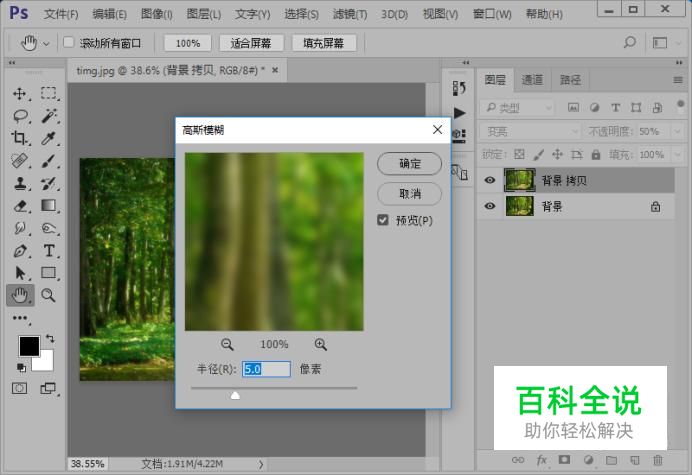
Task: Select the Lasso tool
Action: click(x=20, y=116)
